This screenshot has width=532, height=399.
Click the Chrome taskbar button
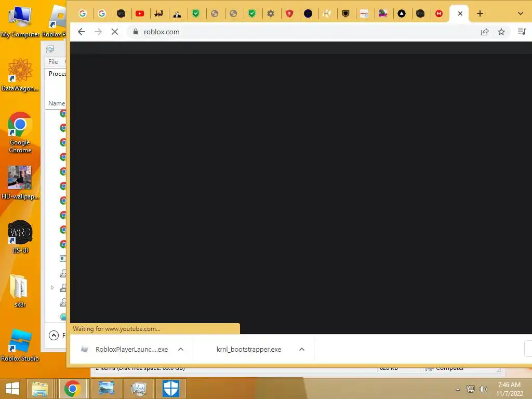(x=73, y=389)
